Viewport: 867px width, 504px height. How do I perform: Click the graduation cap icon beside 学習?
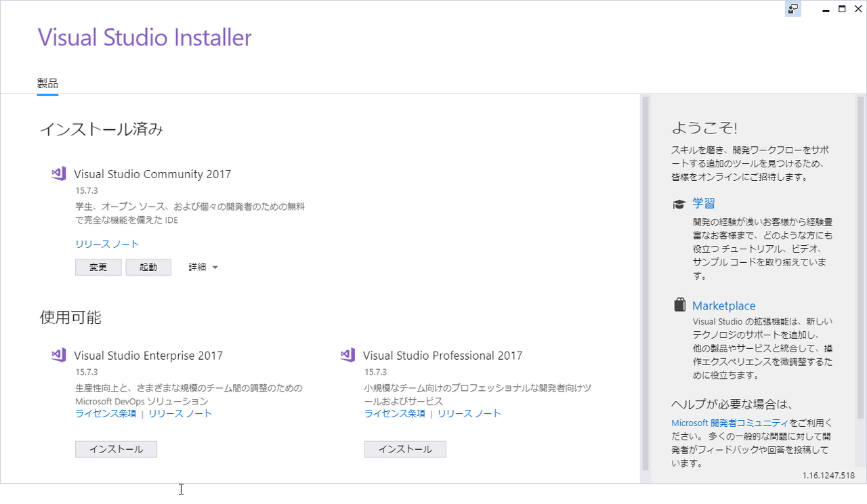coord(679,203)
